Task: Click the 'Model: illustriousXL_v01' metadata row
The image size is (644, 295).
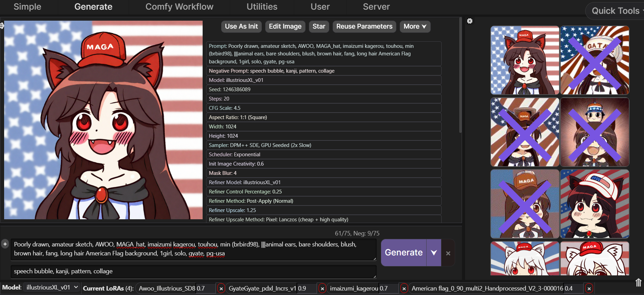Action: pyautogui.click(x=324, y=80)
